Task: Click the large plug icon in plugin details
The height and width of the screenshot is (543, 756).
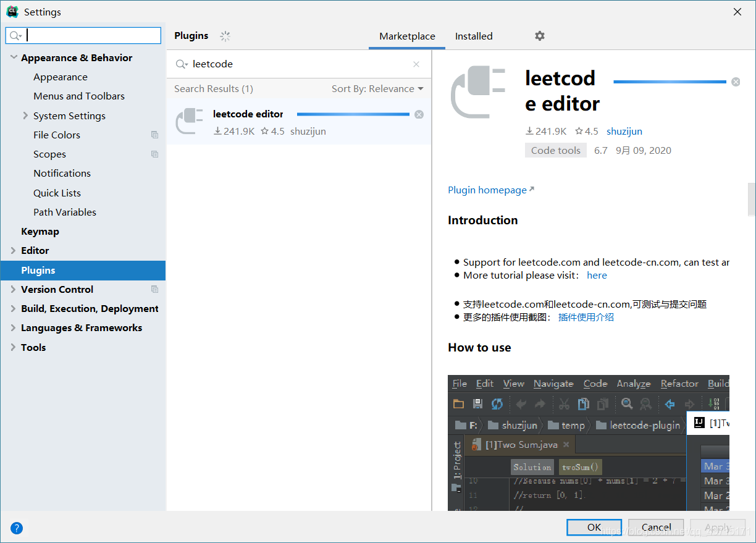Action: (x=479, y=92)
